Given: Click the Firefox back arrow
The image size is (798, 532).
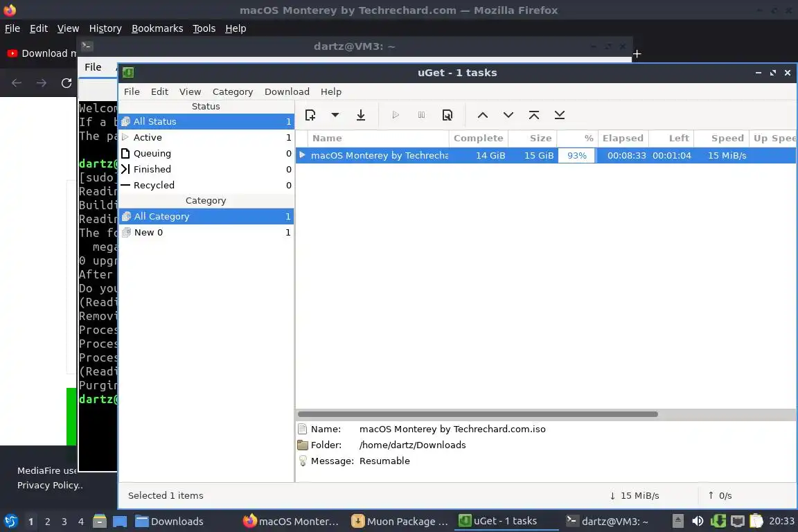Looking at the screenshot, I should click(x=17, y=83).
